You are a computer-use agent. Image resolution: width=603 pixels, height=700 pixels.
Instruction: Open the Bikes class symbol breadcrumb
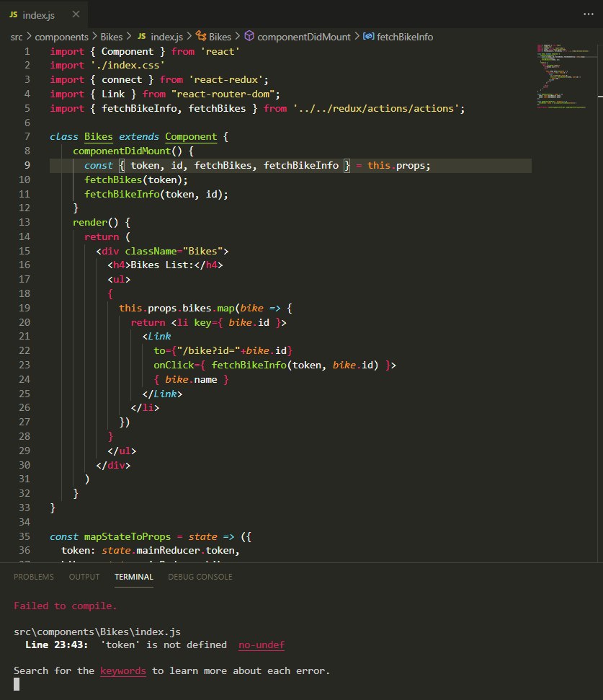point(220,37)
